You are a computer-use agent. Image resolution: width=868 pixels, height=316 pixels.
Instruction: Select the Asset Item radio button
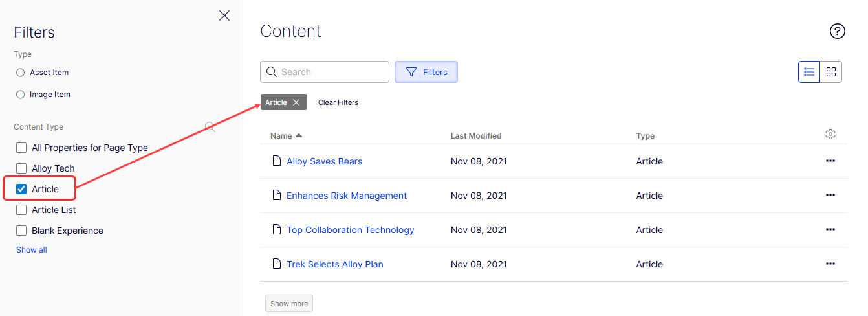tap(21, 73)
